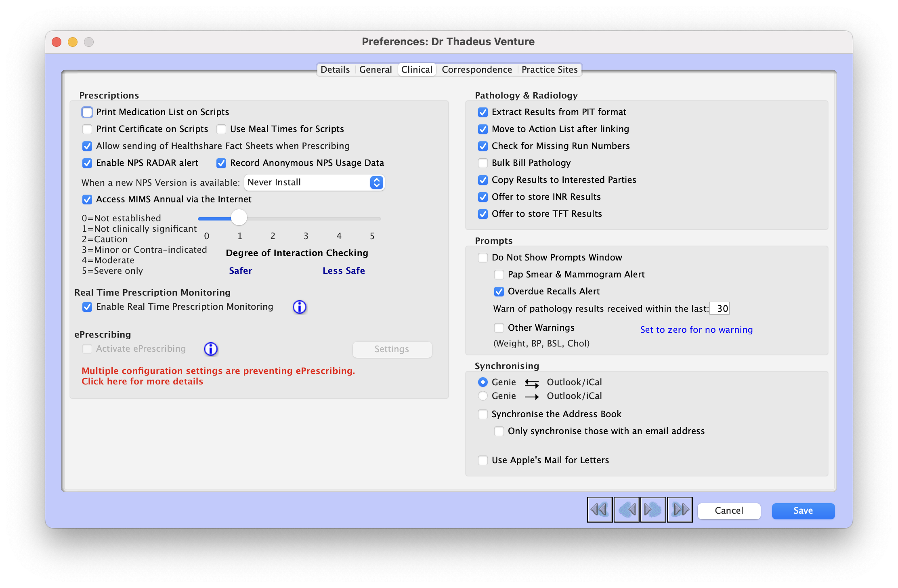Click the Degree of Interaction Checking slider handle
Screen dimensions: 898x588
pos(239,217)
